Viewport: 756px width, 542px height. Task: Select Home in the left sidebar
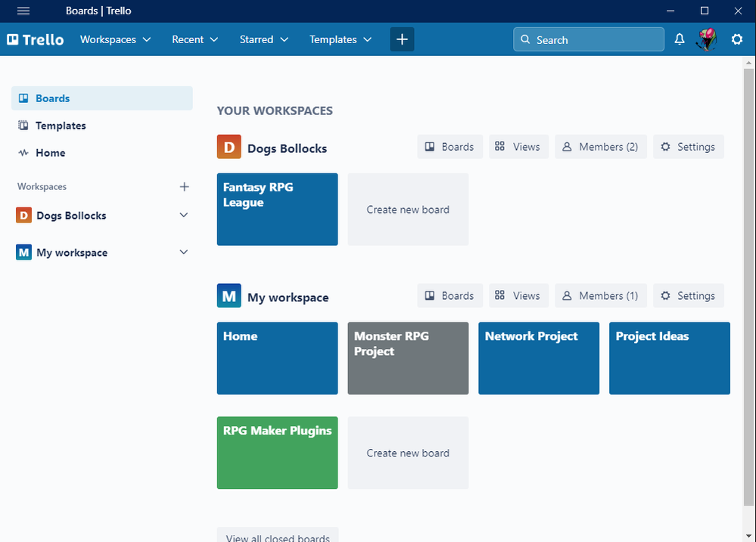pos(101,153)
